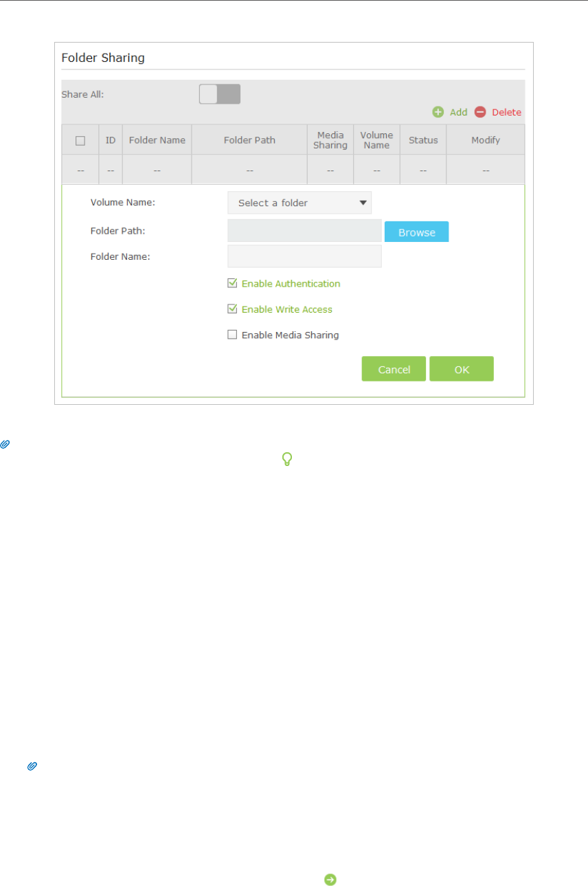The width and height of the screenshot is (588, 888).
Task: Click the Cancel button
Action: pyautogui.click(x=394, y=369)
